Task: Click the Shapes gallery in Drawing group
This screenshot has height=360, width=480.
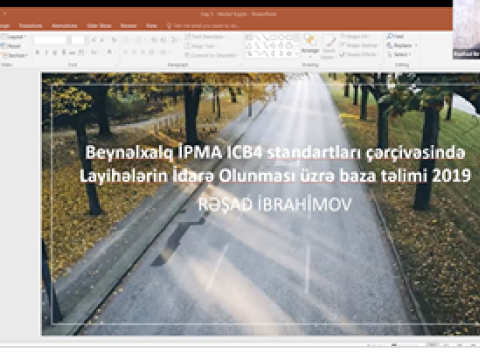Action: coord(271,46)
